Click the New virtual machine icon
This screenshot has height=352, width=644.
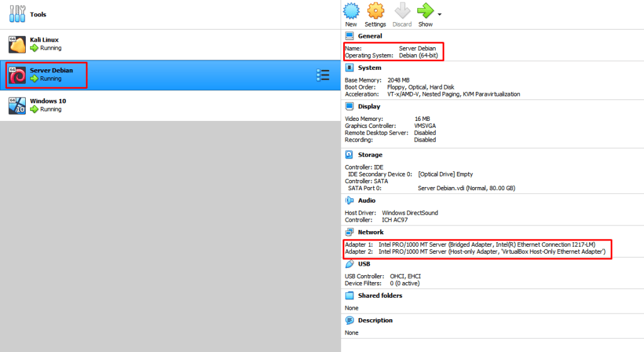tap(351, 11)
